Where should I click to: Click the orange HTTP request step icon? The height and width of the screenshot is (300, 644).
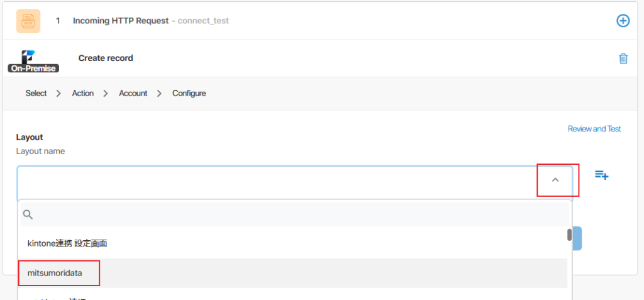point(28,21)
